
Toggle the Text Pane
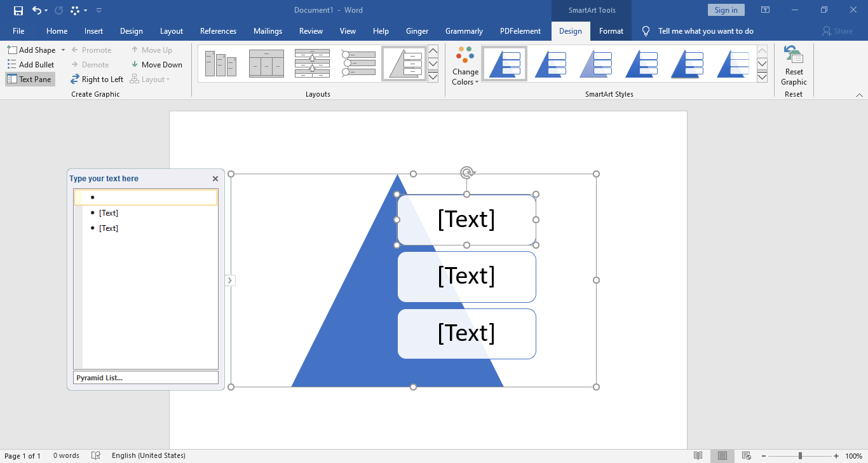pyautogui.click(x=29, y=79)
